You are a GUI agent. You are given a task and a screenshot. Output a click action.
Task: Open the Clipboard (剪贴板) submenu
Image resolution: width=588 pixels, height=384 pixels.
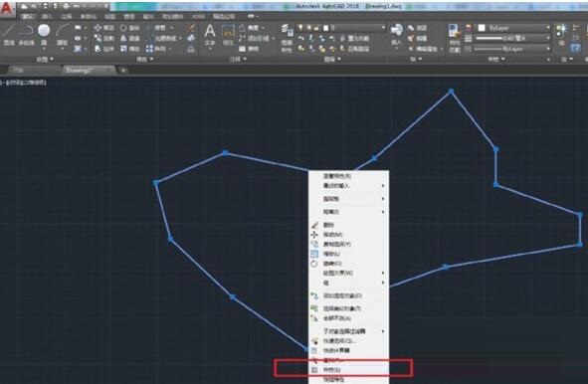coord(348,199)
